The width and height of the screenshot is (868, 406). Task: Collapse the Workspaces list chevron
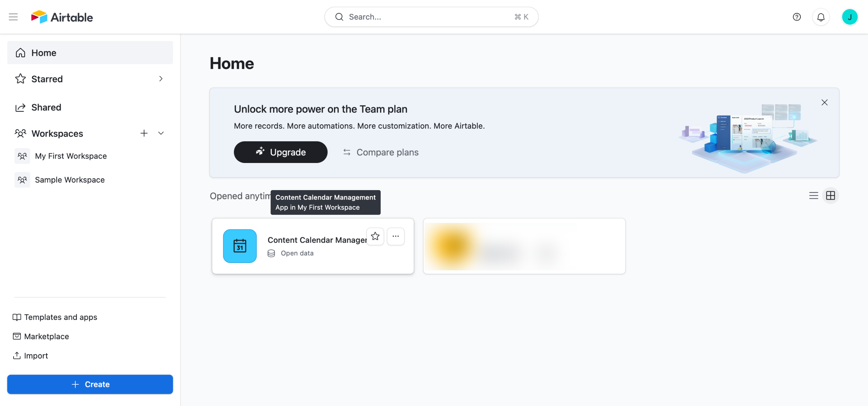click(x=161, y=133)
